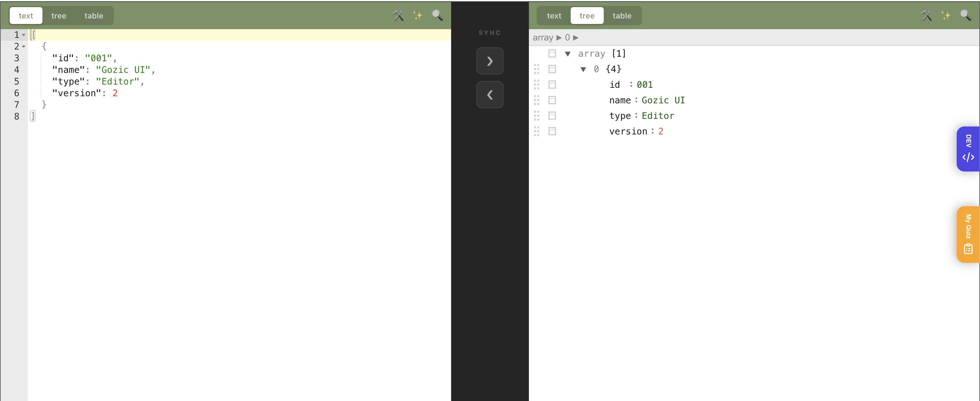Toggle the checkbox beside the version row
The image size is (980, 401).
(553, 131)
